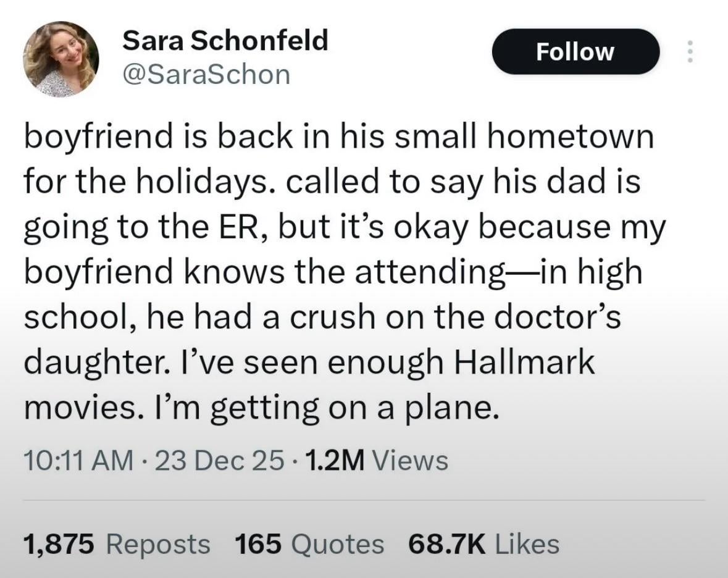Image resolution: width=728 pixels, height=578 pixels.
Task: Click the Views label
Action: [x=411, y=460]
